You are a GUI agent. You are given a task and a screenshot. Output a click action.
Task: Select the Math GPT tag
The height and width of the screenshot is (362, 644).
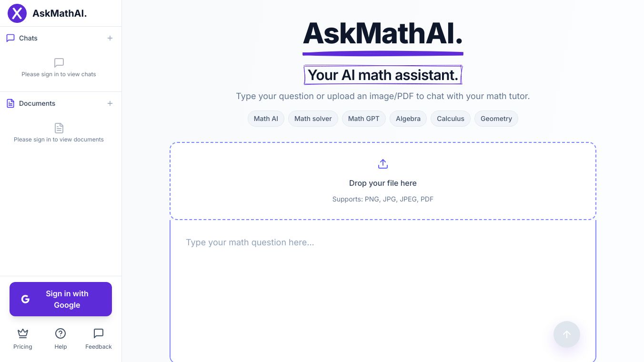coord(363,119)
